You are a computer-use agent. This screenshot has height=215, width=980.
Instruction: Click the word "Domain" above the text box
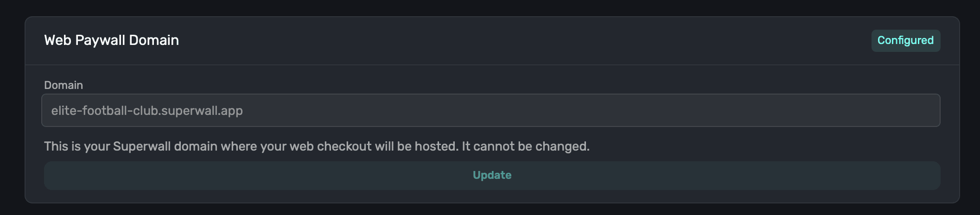click(x=64, y=85)
